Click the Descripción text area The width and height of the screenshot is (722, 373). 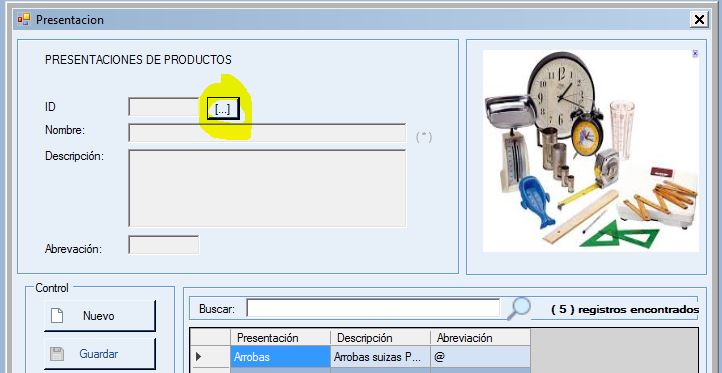267,188
